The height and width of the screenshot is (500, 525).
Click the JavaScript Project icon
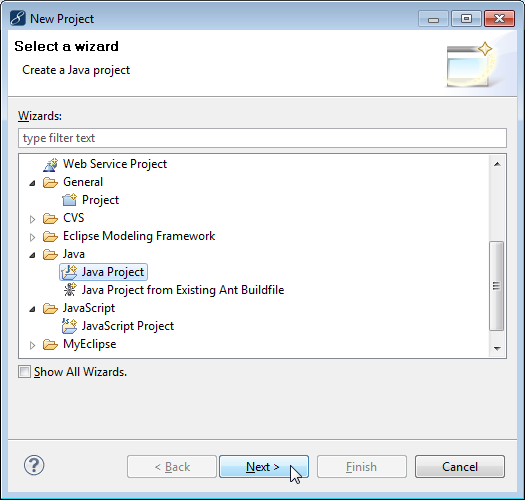coord(70,326)
